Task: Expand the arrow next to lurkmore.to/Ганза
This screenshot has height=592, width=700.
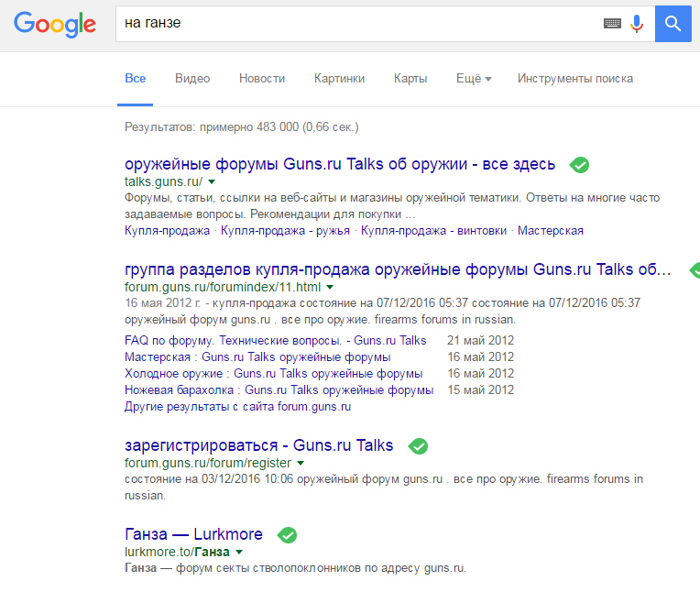Action: (239, 552)
